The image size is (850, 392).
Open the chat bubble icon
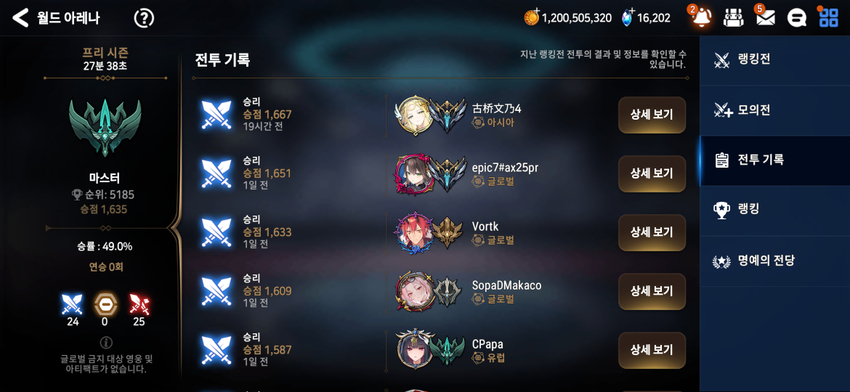(x=796, y=18)
